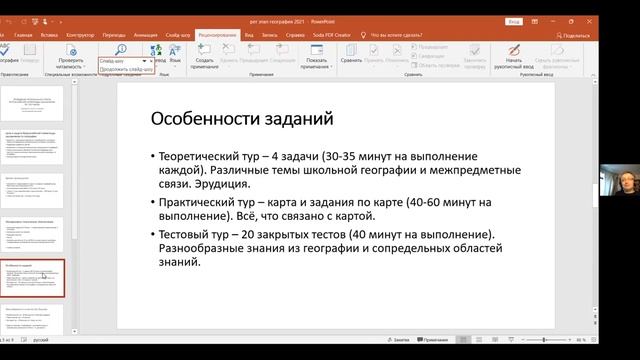Open the Soda PDF Creator tab
The image size is (640, 360).
[331, 35]
